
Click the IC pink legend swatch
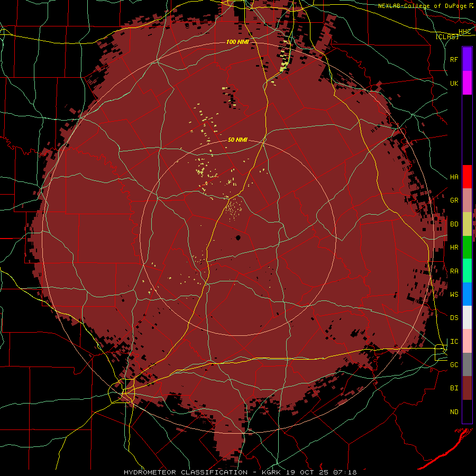(467, 341)
